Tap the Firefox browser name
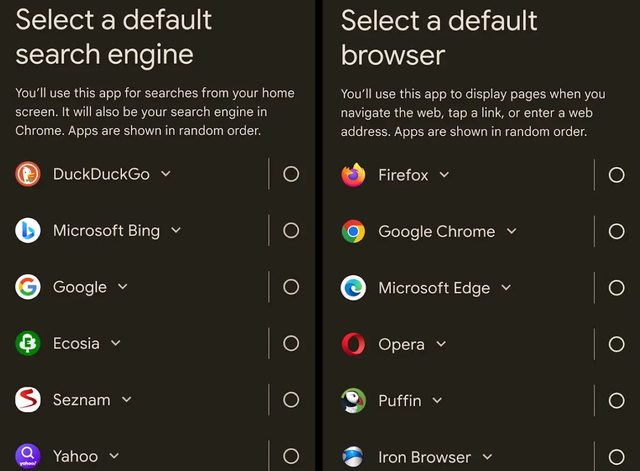 pos(403,175)
